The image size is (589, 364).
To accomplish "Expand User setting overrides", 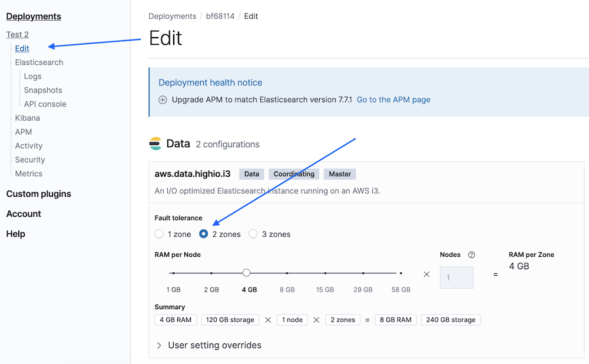I will 209,345.
